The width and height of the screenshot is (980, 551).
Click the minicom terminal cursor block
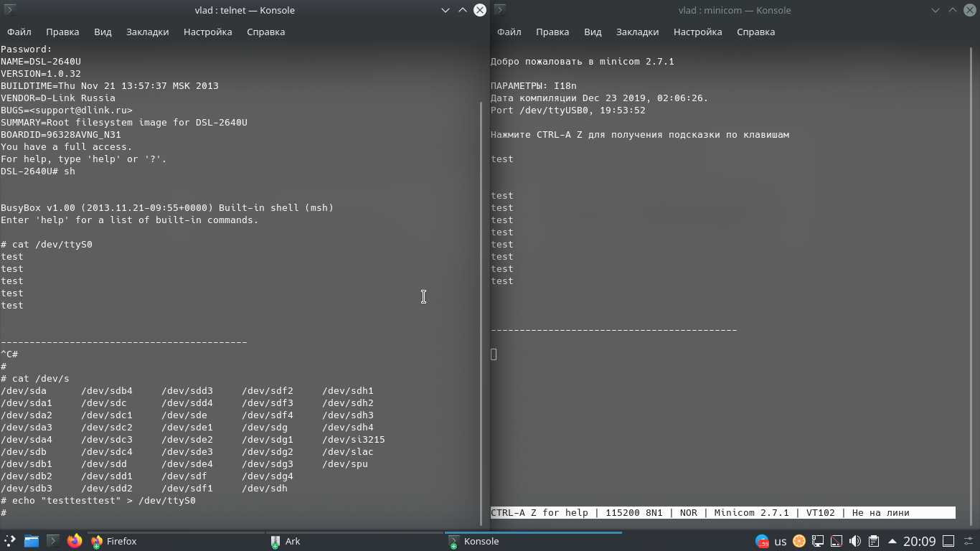click(x=494, y=354)
